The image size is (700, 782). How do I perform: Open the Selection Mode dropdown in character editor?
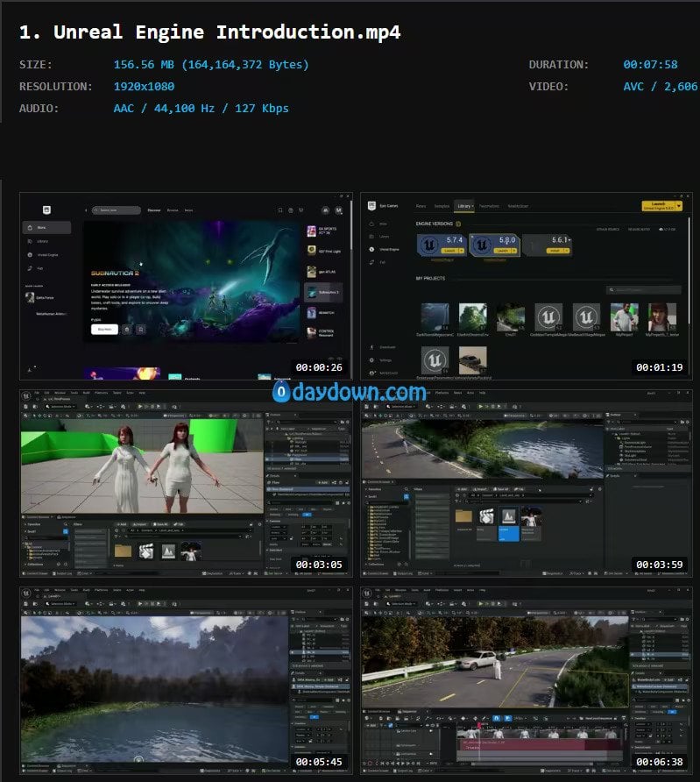[60, 407]
